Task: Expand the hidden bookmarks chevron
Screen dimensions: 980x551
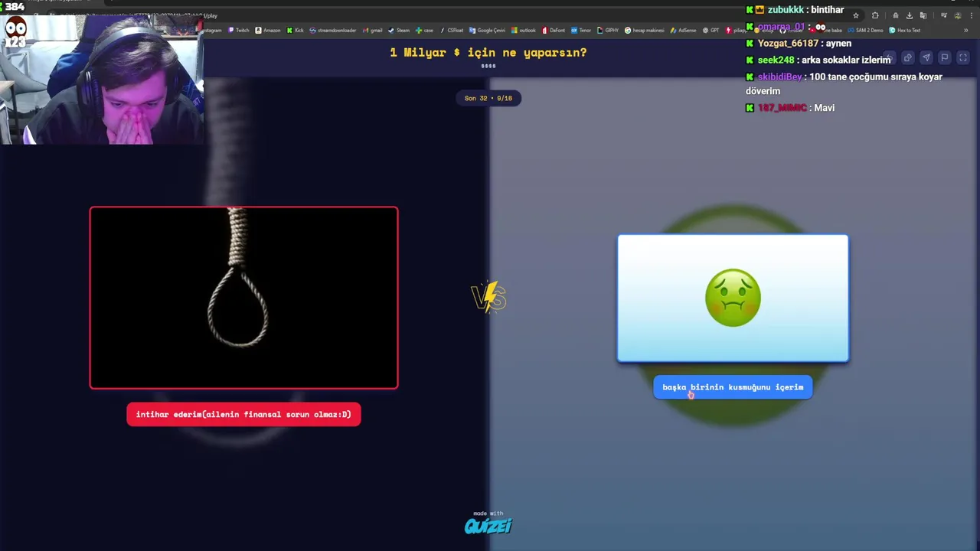Action: 966,31
